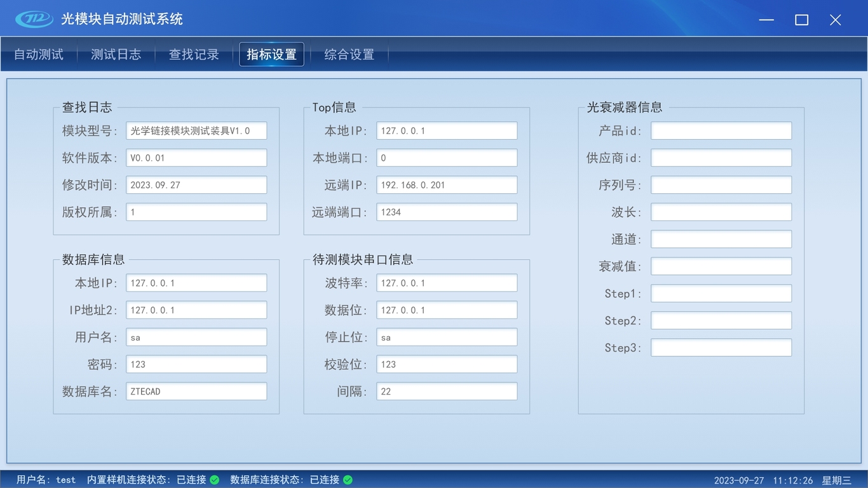Screen dimensions: 868x488
Task: Click the 数据库信息 本地IP field
Action: [x=196, y=283]
